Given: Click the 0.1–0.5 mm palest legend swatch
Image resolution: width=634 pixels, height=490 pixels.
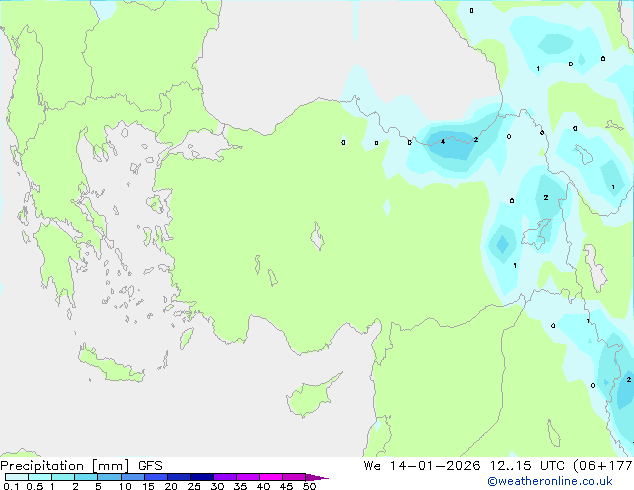Looking at the screenshot, I should pyautogui.click(x=17, y=477).
